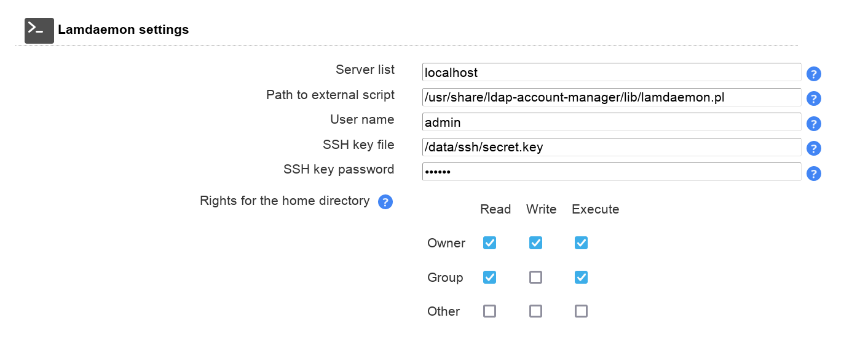The height and width of the screenshot is (352, 868).
Task: Click into the SSH key file field
Action: [x=611, y=147]
